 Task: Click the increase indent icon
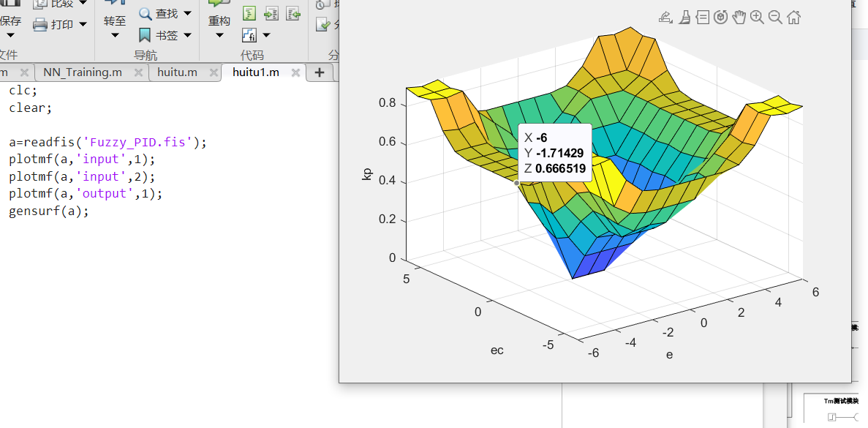(x=271, y=13)
